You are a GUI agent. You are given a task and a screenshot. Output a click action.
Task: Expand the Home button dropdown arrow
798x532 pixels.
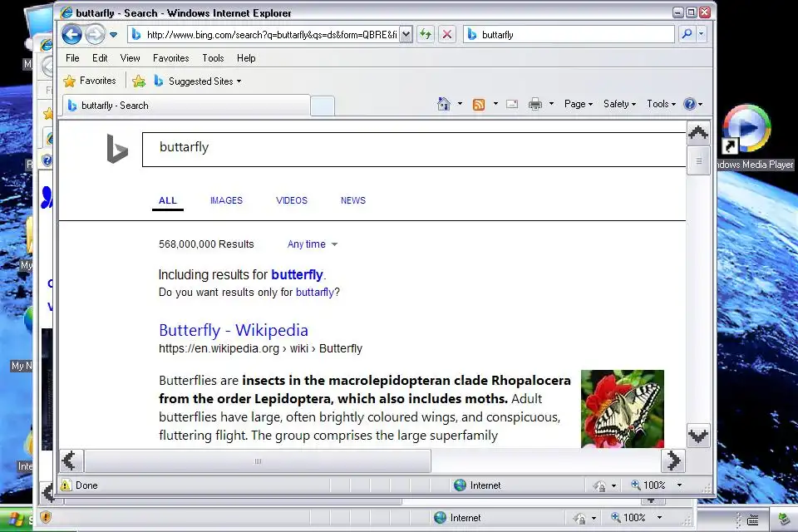point(460,104)
